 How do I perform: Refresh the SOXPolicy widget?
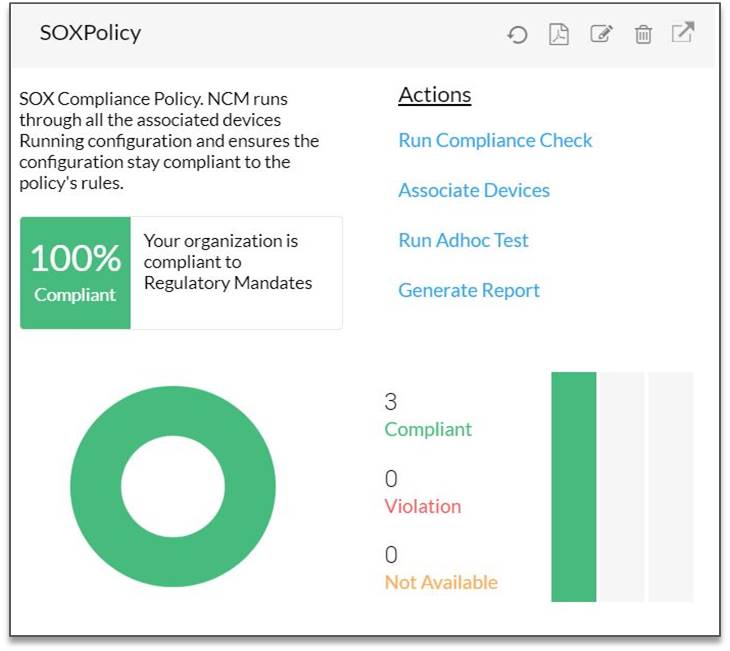tap(517, 34)
